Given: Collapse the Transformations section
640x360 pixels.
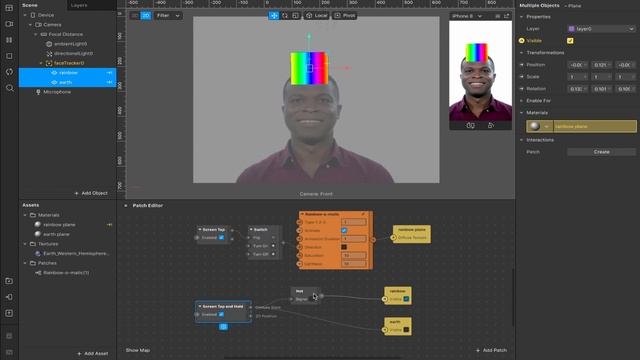Looking at the screenshot, I should pos(522,53).
